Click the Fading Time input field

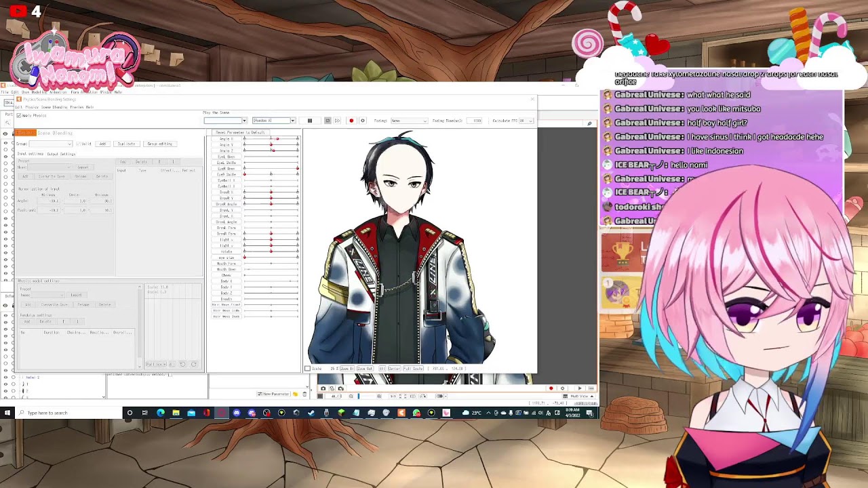pyautogui.click(x=474, y=121)
